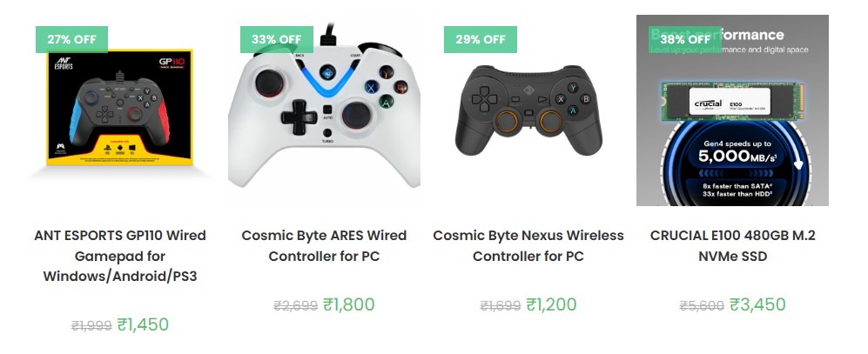Click the 33% OFF discount badge
Image resolution: width=868 pixels, height=354 pixels.
click(x=276, y=39)
